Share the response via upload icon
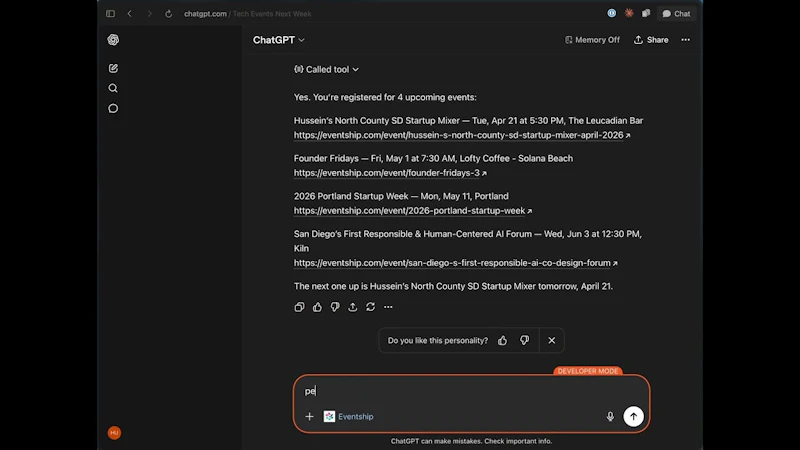 point(353,307)
